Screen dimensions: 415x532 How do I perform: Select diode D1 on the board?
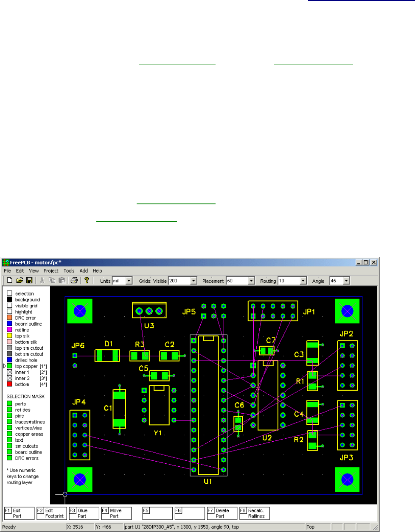tap(107, 356)
